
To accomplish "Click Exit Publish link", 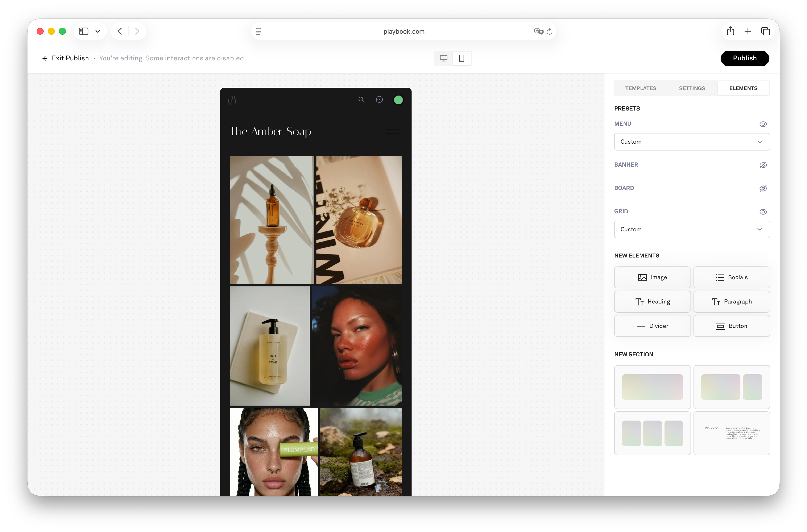I will point(65,58).
